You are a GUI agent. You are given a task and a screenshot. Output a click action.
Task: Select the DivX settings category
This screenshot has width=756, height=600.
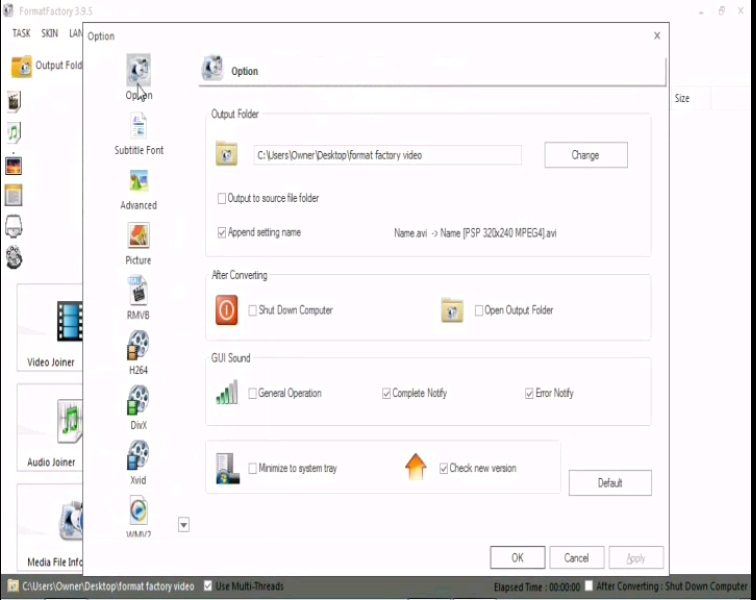coord(138,408)
